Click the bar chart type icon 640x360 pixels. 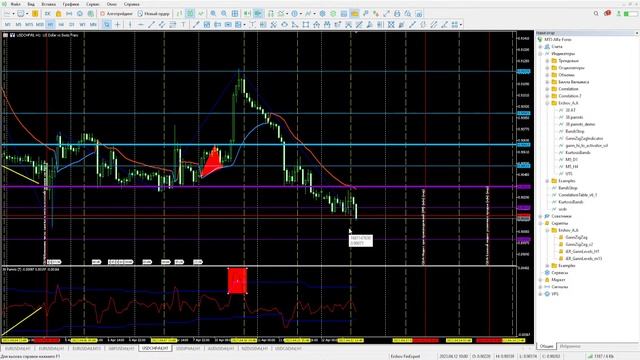pos(180,13)
